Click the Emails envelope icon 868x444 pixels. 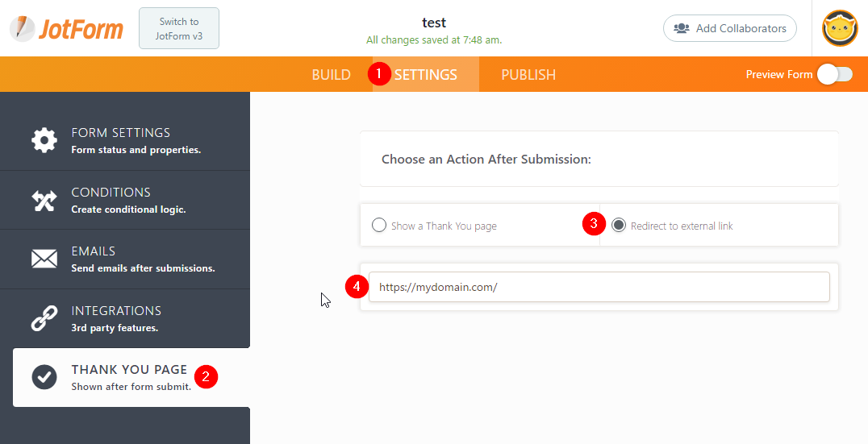[x=44, y=259]
